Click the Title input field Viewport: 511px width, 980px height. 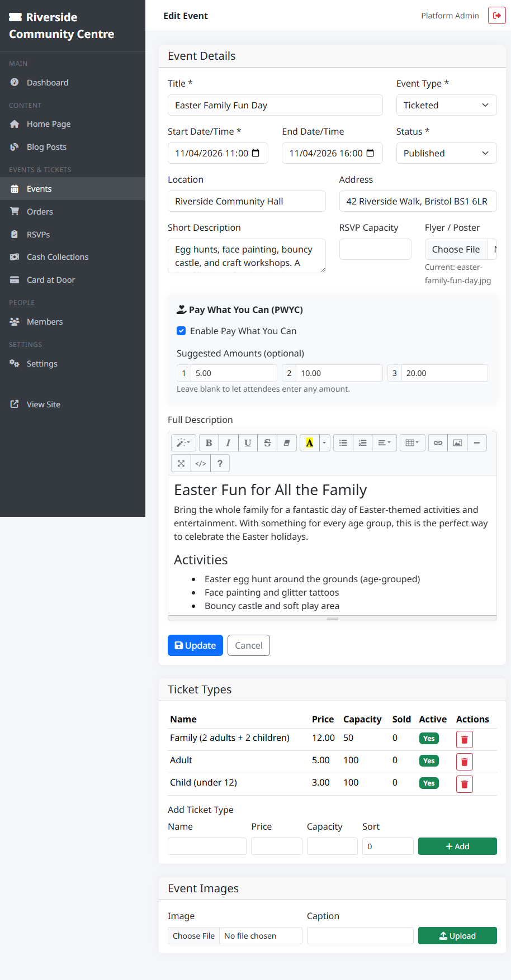(x=275, y=105)
